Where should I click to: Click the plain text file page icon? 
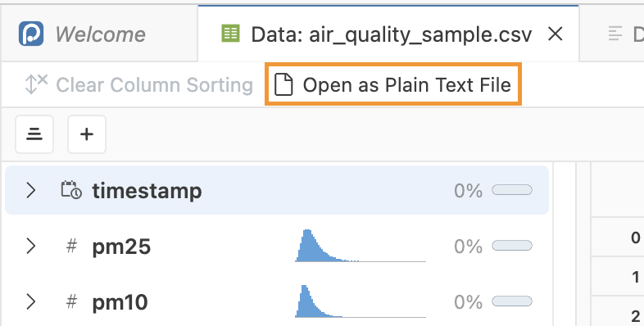point(283,84)
